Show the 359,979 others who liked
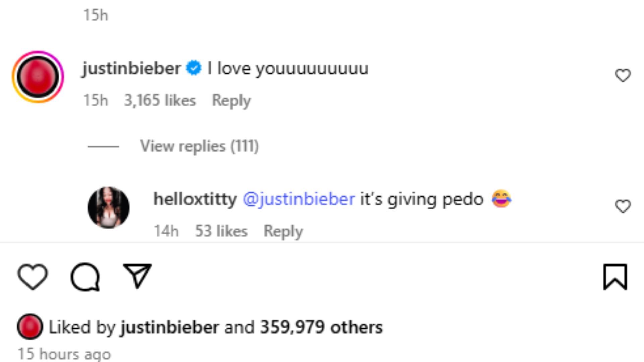The width and height of the screenshot is (644, 362). click(x=321, y=327)
